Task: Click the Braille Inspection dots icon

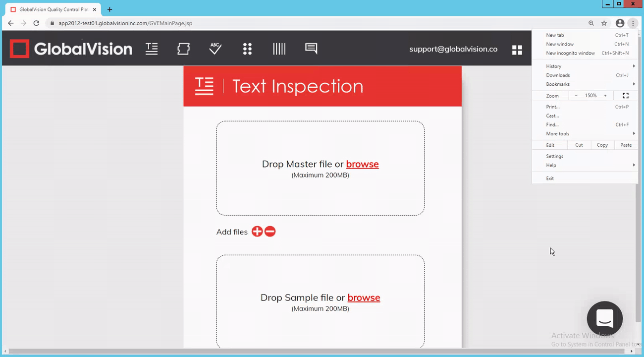Action: (x=247, y=49)
